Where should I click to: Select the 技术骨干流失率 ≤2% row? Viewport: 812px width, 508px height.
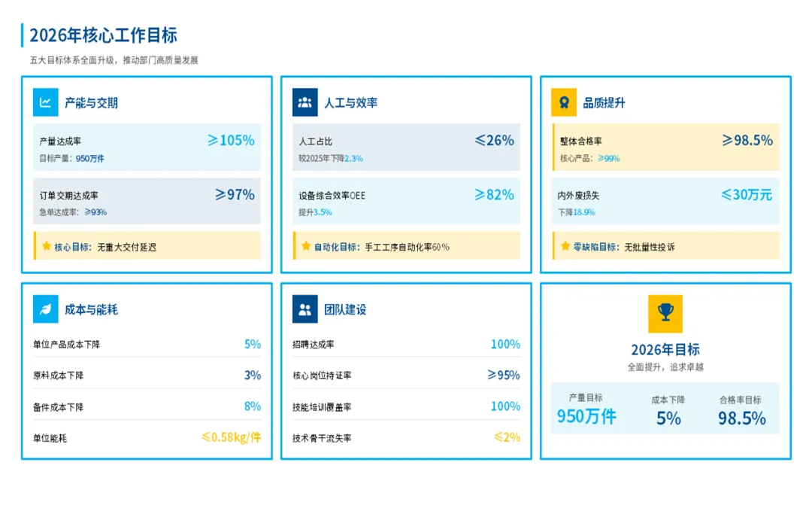point(406,437)
